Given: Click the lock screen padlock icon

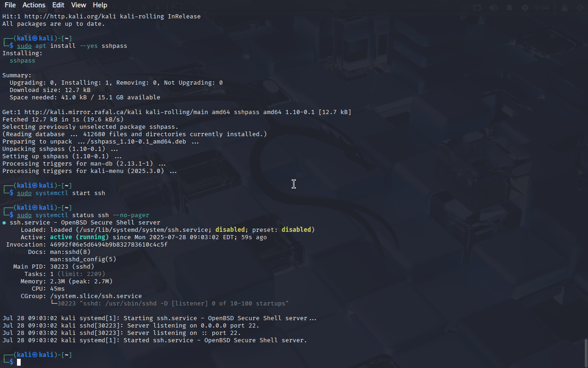Looking at the screenshot, I should point(564,8).
